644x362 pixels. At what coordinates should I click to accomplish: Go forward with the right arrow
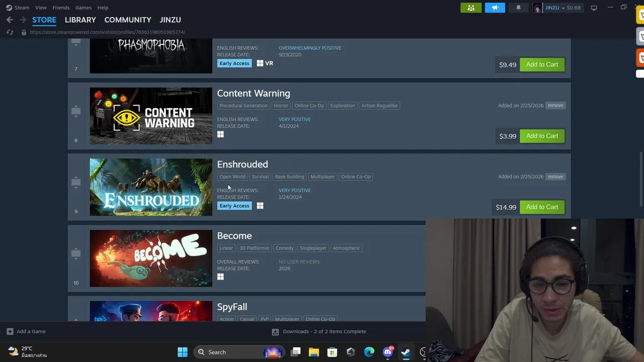click(23, 20)
